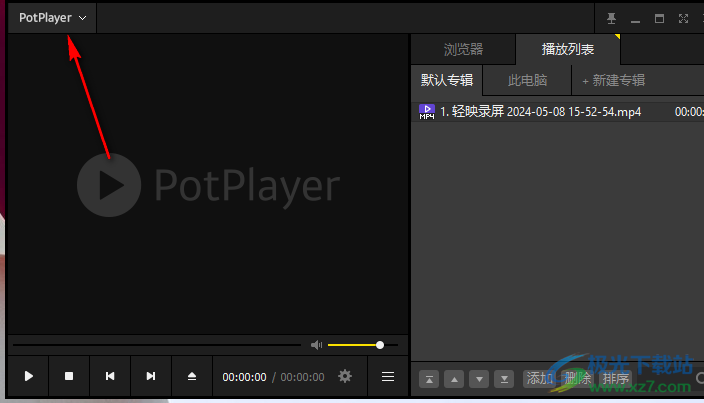Move the selected item to the bottom of the playlist

tap(504, 380)
